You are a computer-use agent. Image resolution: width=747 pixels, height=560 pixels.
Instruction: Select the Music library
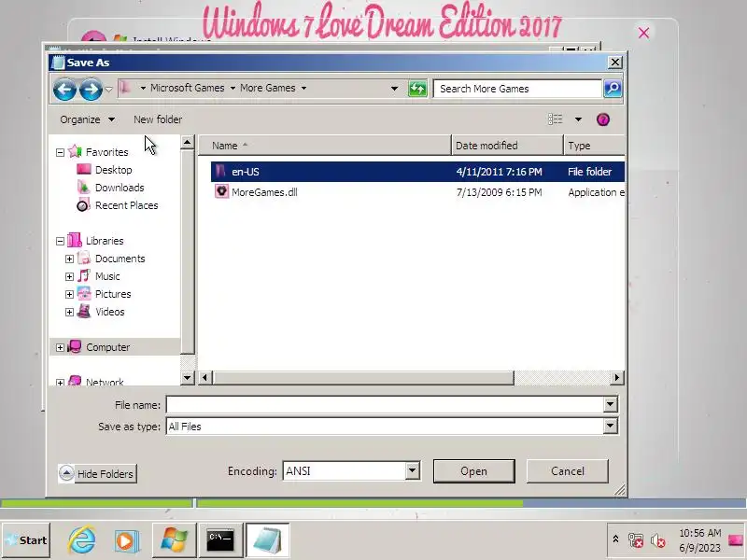click(107, 276)
